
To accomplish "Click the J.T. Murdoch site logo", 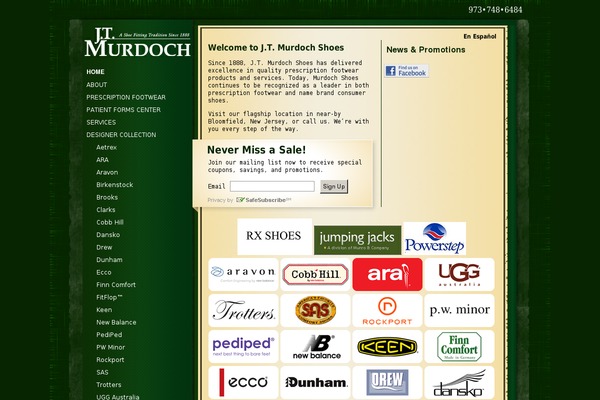I will click(137, 42).
